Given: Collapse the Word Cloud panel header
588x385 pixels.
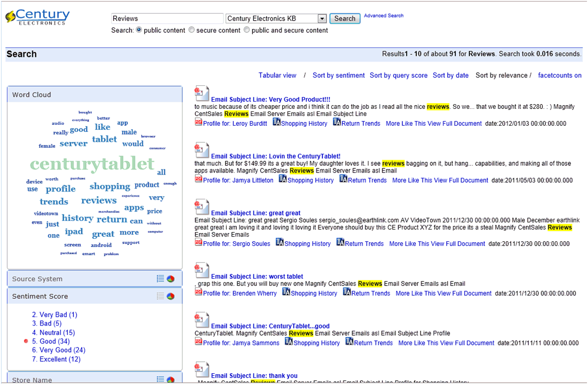Looking at the screenshot, I should [x=95, y=95].
